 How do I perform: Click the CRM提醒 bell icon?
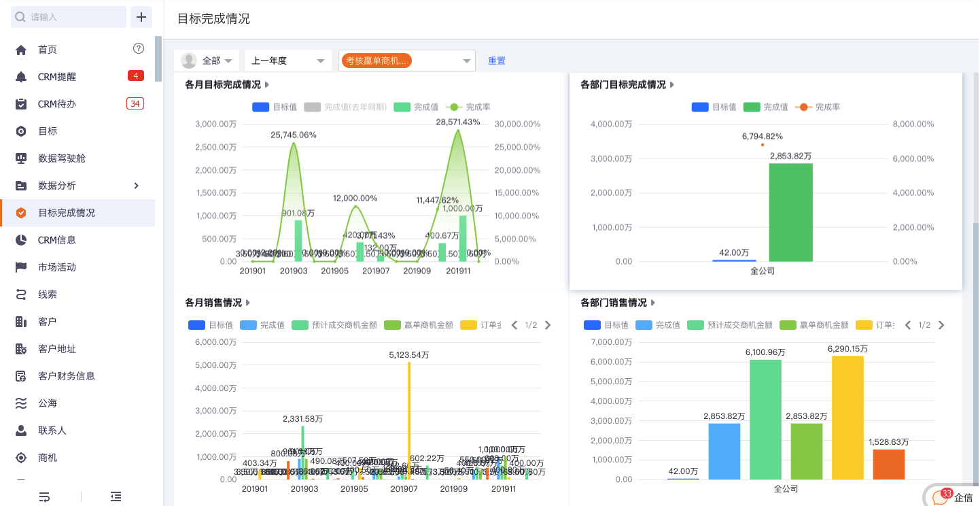21,77
